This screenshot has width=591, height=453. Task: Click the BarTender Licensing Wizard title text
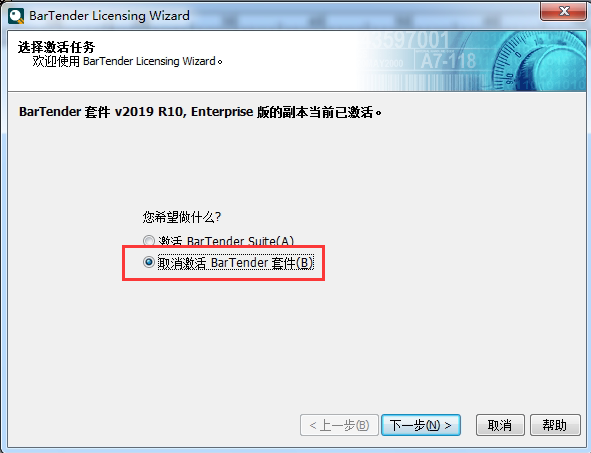[109, 16]
